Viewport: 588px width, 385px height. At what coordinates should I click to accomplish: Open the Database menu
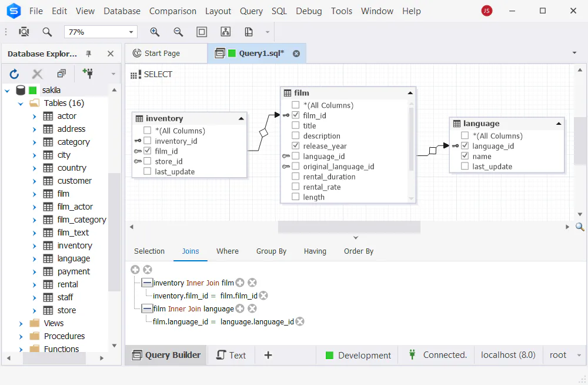[122, 11]
